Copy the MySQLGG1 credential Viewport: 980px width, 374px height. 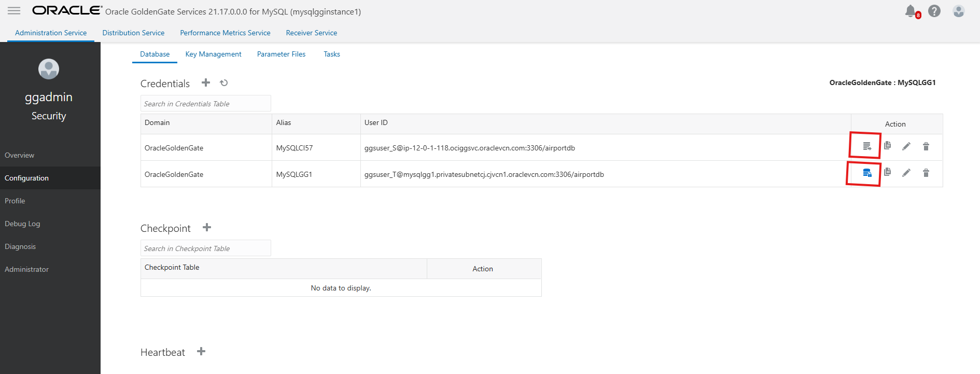point(887,172)
